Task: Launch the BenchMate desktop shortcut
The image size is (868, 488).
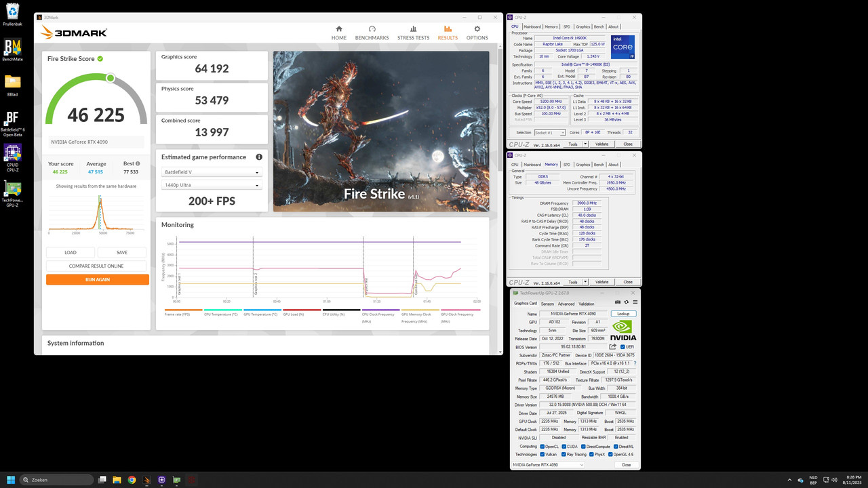Action: 12,49
